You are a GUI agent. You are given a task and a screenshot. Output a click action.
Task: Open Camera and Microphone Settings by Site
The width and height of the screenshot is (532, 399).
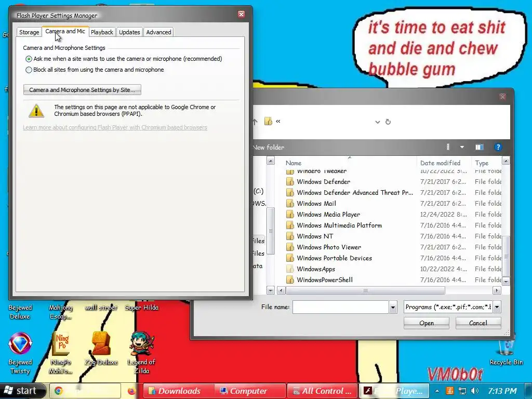(x=82, y=90)
